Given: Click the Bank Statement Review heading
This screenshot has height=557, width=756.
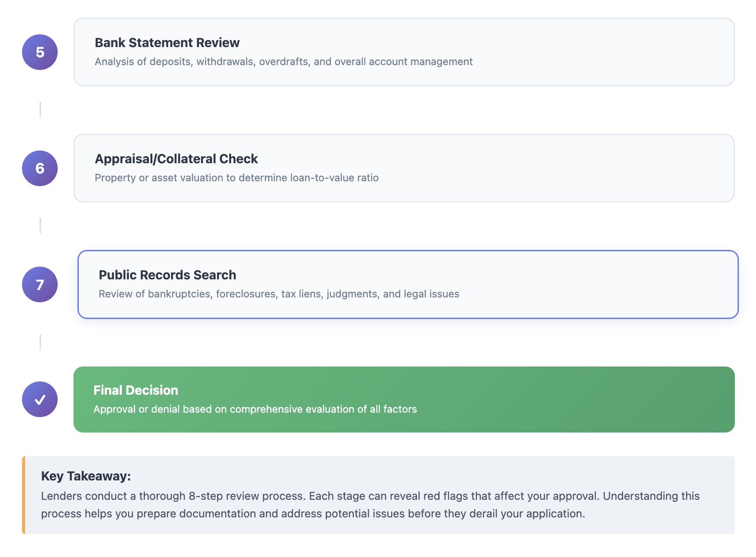Looking at the screenshot, I should [x=167, y=43].
